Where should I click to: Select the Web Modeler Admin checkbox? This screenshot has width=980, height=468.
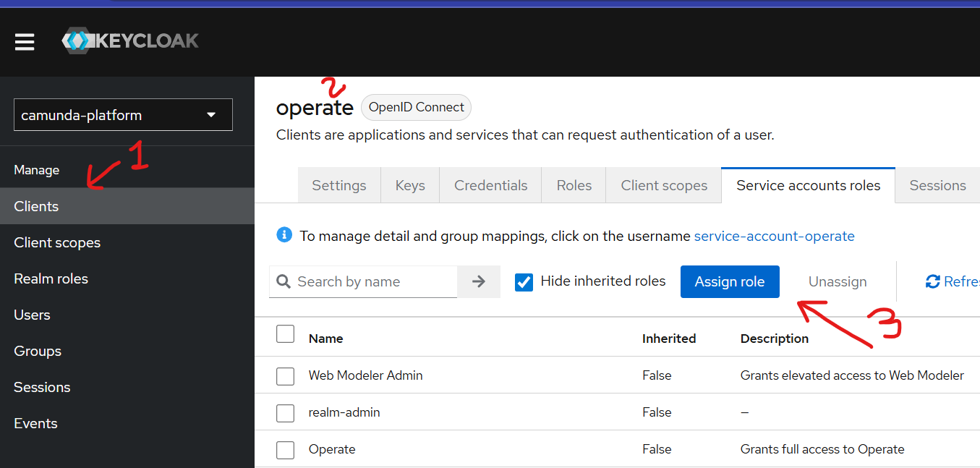tap(286, 376)
